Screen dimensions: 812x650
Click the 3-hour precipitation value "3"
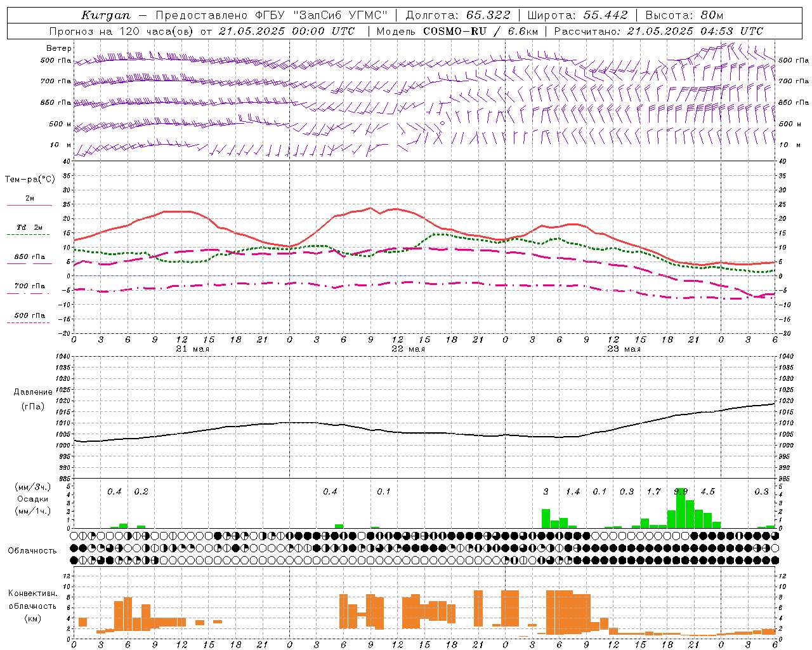546,492
